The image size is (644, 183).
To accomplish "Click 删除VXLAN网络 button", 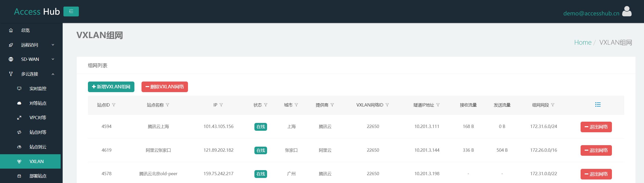I will [165, 87].
